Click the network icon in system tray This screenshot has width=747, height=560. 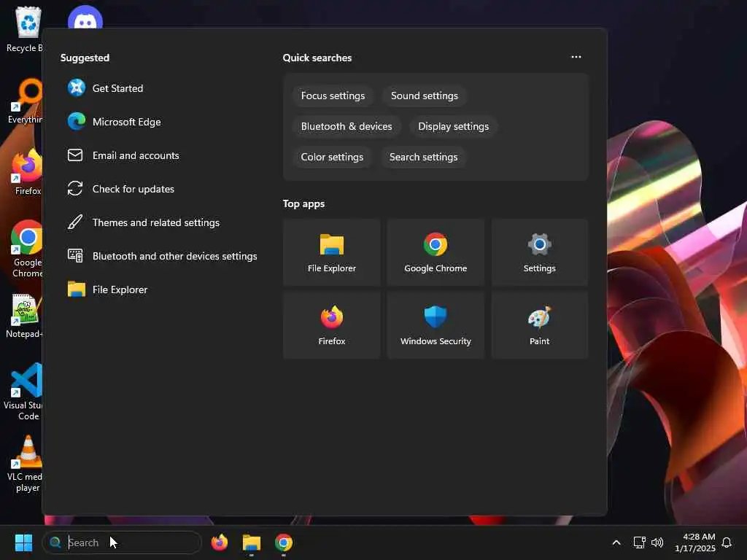click(x=639, y=542)
